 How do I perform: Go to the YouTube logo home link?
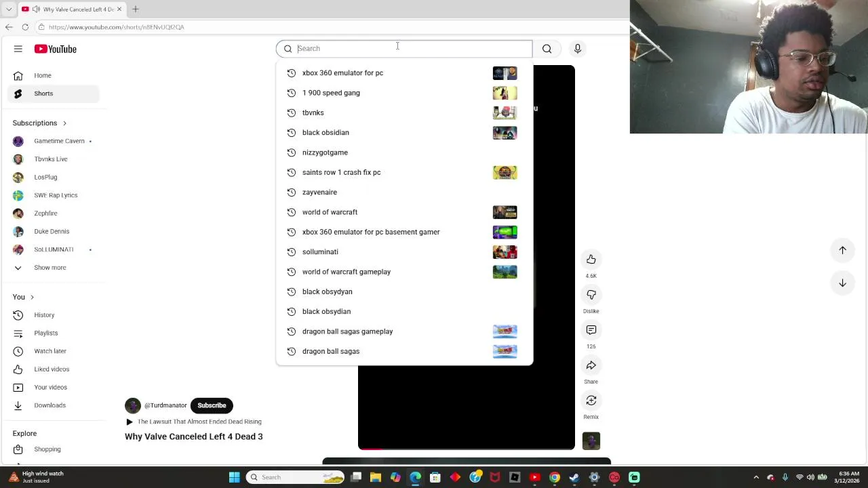[56, 49]
